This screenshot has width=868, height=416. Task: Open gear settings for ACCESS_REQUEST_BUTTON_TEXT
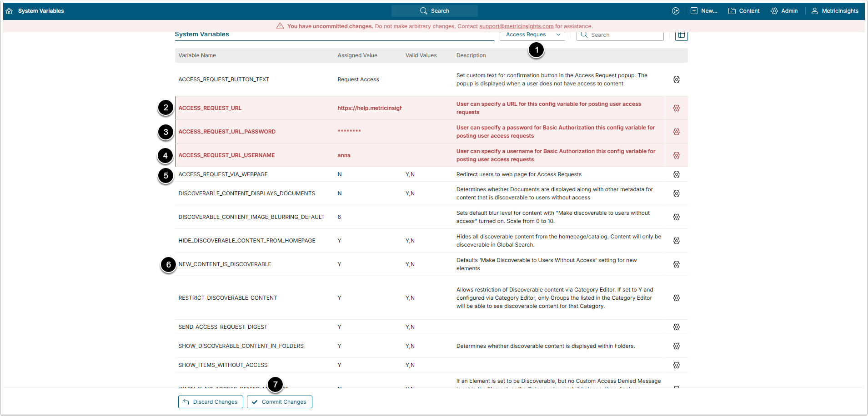click(676, 79)
